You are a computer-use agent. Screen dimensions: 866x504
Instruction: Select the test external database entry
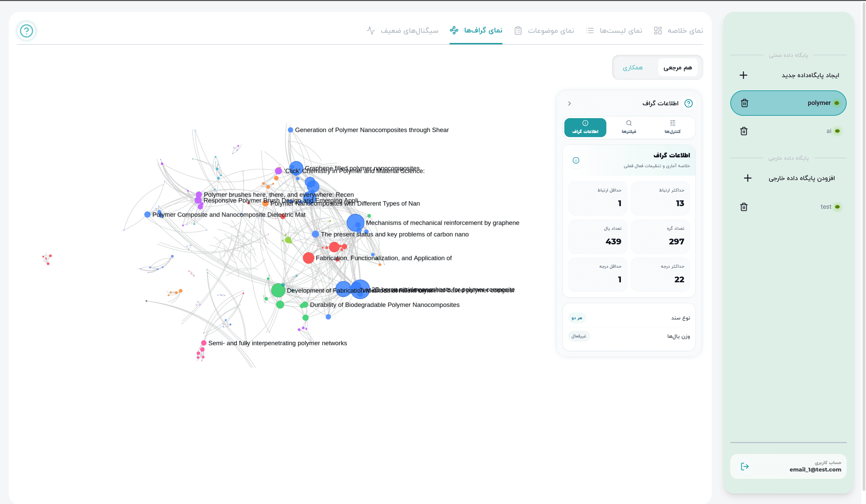tap(788, 207)
